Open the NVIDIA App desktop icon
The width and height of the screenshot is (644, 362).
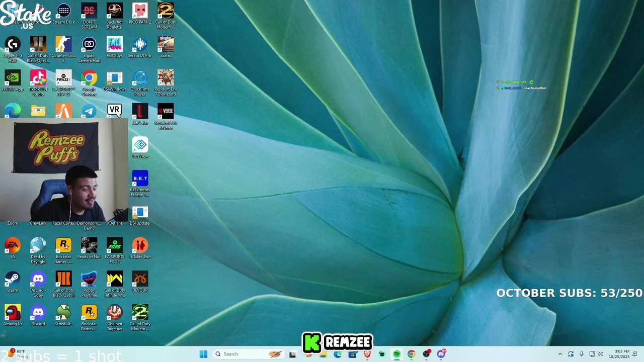point(13,81)
